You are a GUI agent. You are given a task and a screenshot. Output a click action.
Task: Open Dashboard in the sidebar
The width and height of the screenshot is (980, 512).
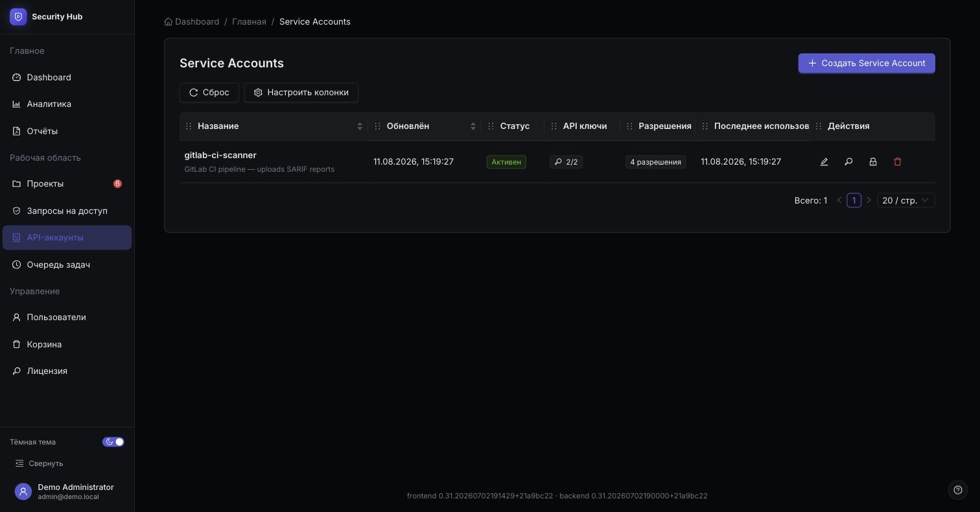(x=67, y=78)
